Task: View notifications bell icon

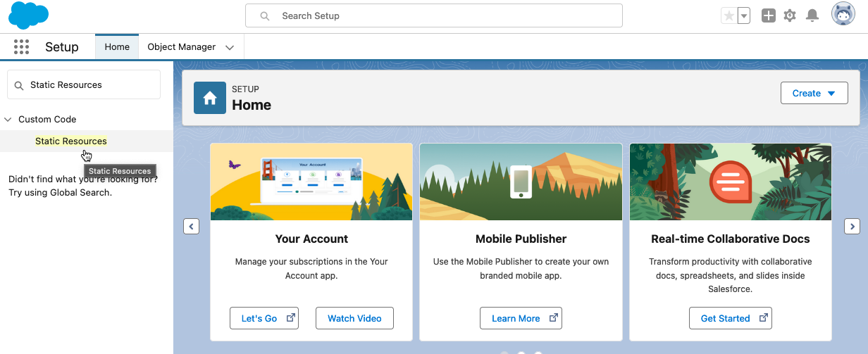Action: (812, 15)
